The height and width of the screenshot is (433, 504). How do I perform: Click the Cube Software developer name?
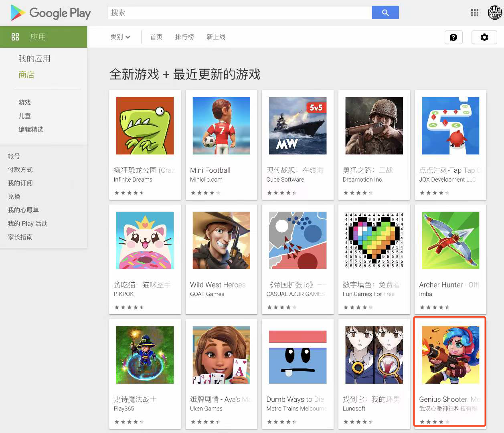pos(285,180)
